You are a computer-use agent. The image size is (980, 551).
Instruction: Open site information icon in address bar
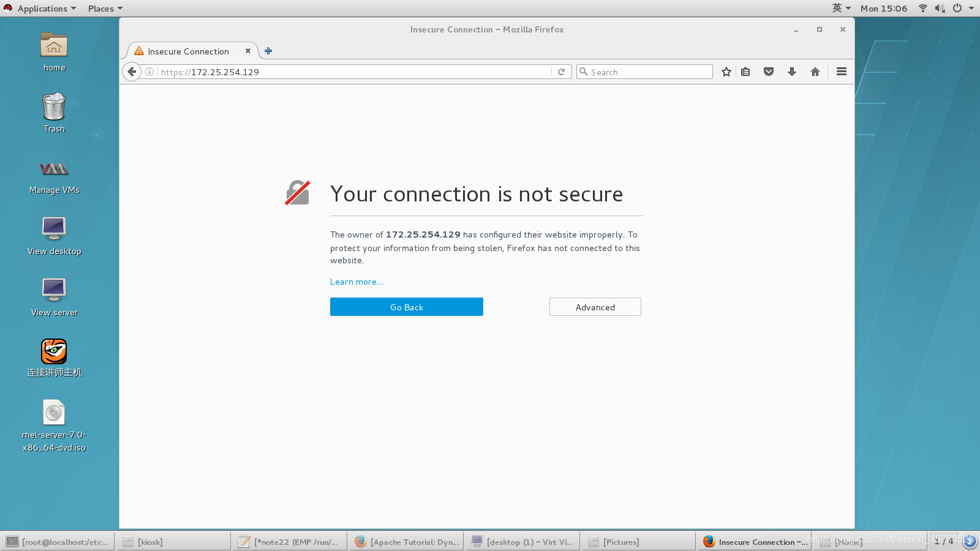149,72
